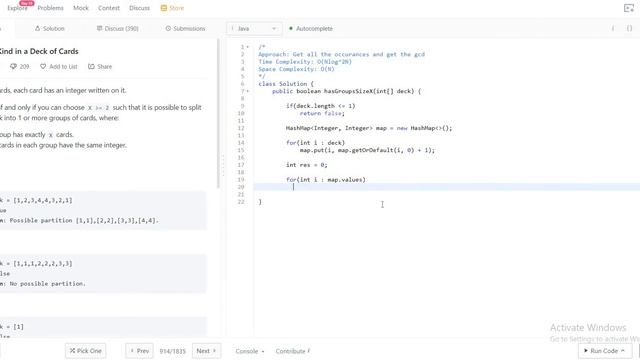
Task: Click the 914/1835 problem counter
Action: point(172,351)
